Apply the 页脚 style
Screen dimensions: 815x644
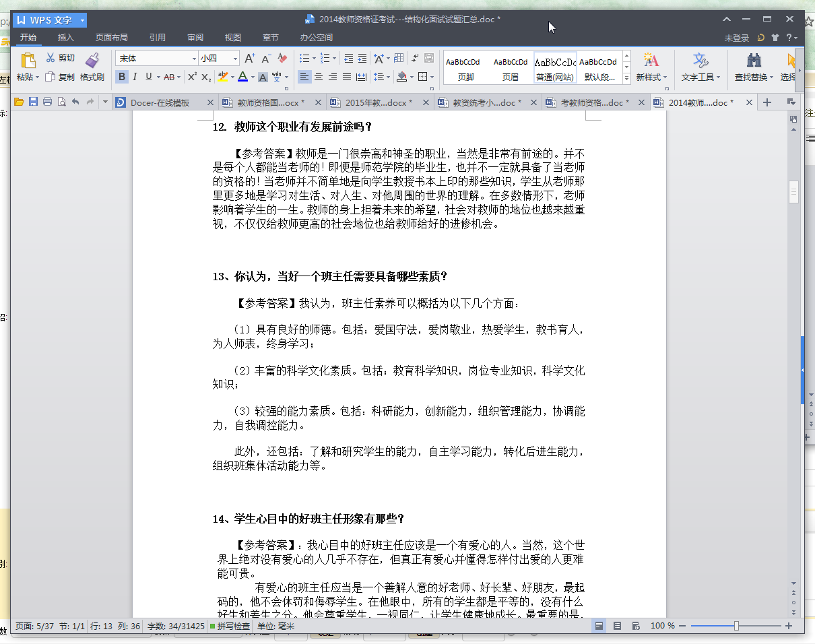(465, 68)
